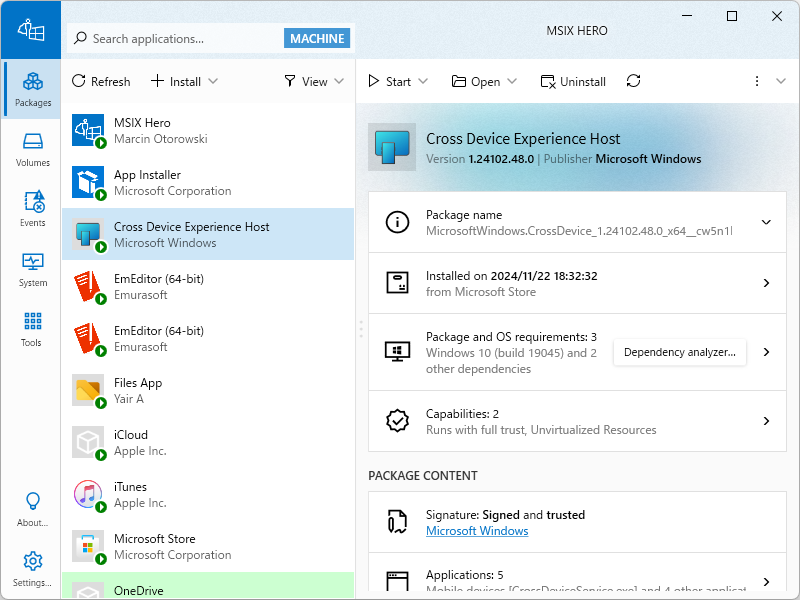Open the three-dot more options menu
This screenshot has width=800, height=600.
757,81
